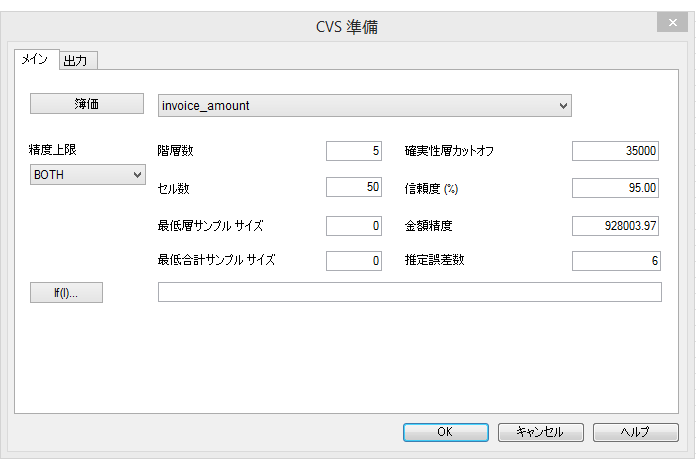Edit the 確実性層カットオフ field

click(615, 151)
